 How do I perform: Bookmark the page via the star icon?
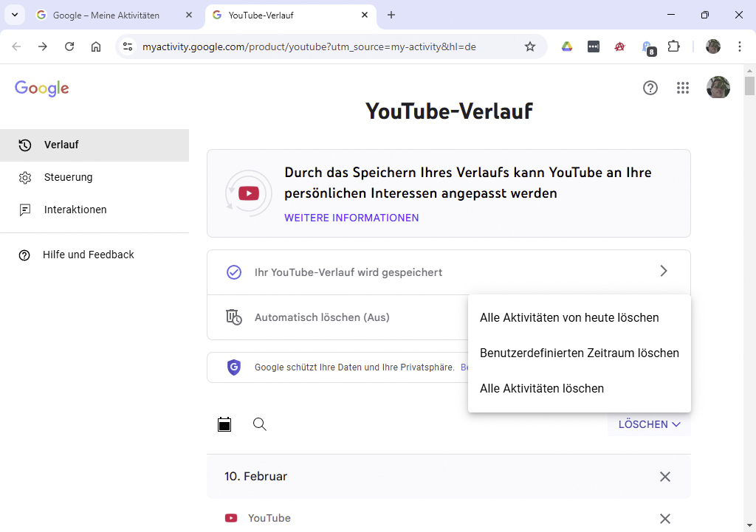(x=530, y=46)
